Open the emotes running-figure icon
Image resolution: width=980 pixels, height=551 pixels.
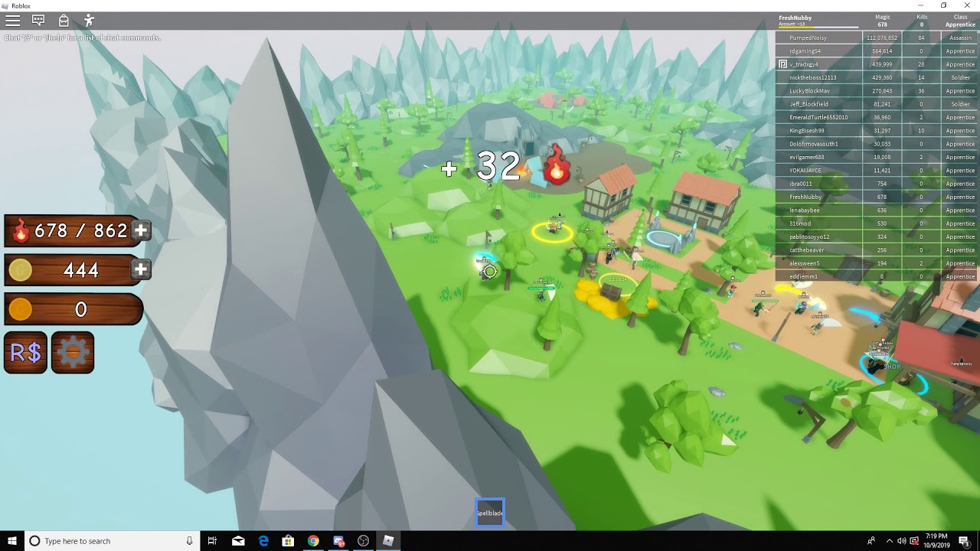click(89, 21)
